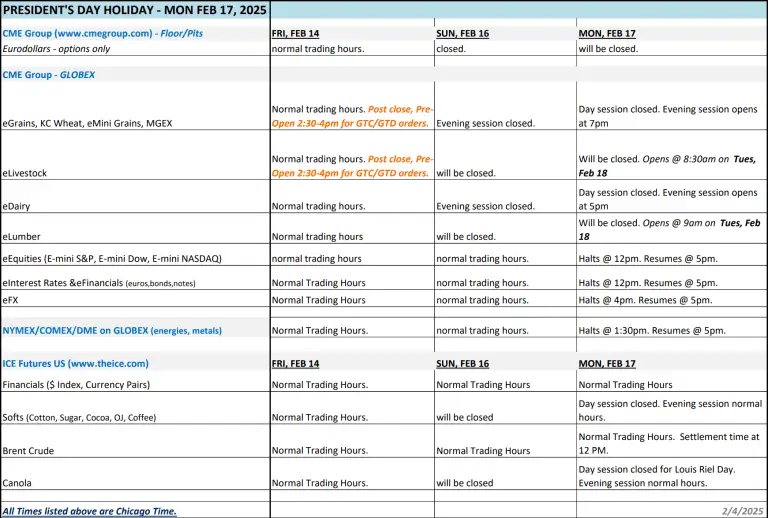Click Canola Sunday cell "will be closed"
Image resolution: width=768 pixels, height=518 pixels.
(x=464, y=483)
